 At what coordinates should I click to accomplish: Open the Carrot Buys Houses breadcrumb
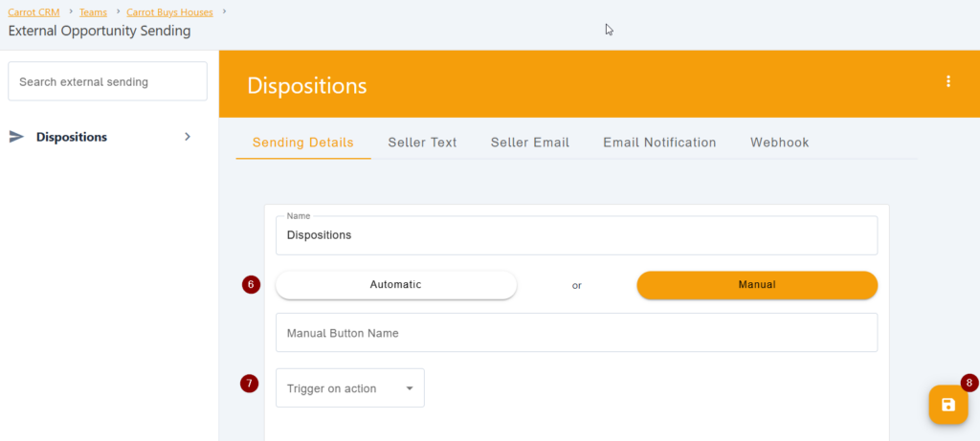[x=170, y=11]
